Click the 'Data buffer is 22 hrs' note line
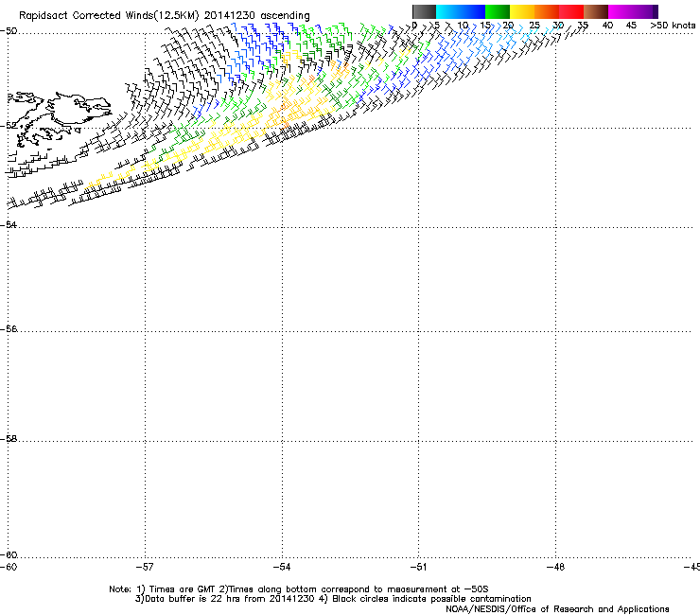The image size is (700, 615). point(333,599)
